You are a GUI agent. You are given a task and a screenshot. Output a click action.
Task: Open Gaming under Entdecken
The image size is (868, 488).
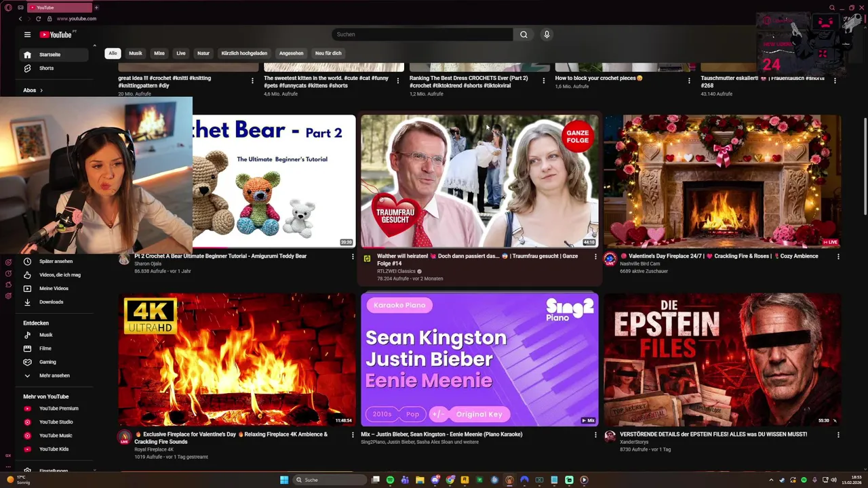click(x=47, y=362)
